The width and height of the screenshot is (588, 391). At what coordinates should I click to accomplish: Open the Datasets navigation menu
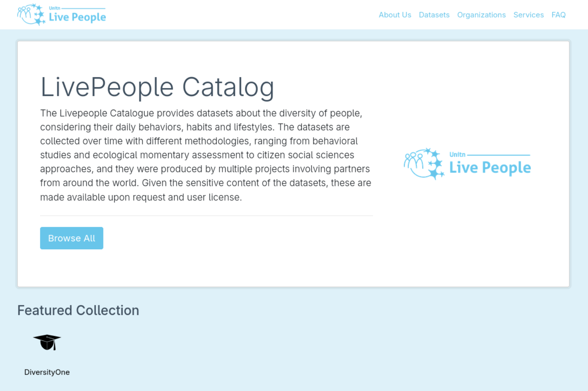[x=434, y=15]
